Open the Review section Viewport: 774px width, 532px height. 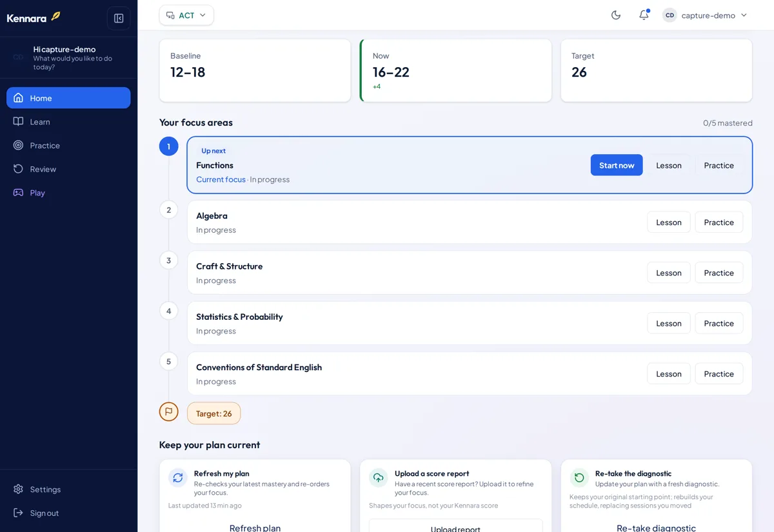68,169
